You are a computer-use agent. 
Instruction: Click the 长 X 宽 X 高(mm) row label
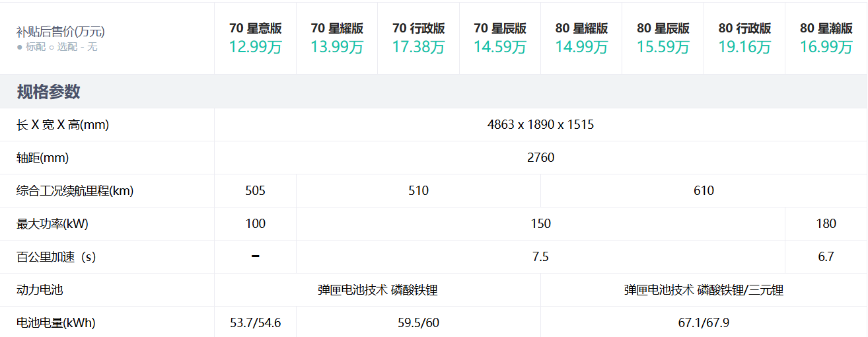[x=63, y=124]
